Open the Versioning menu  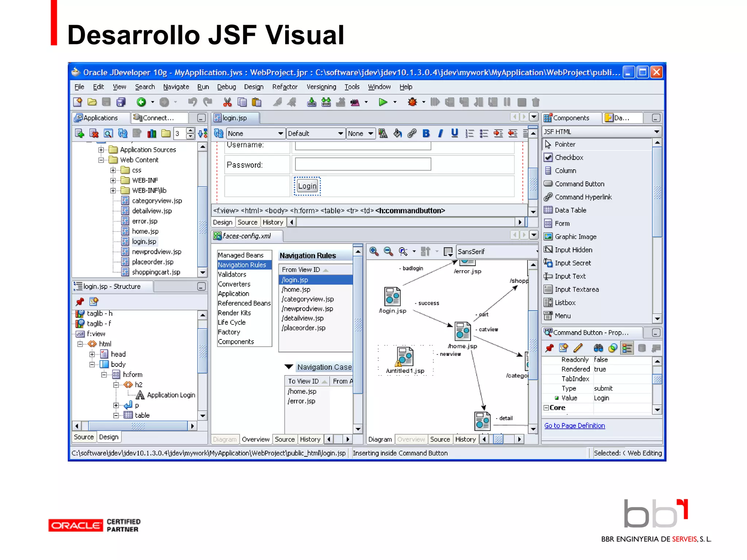click(321, 87)
